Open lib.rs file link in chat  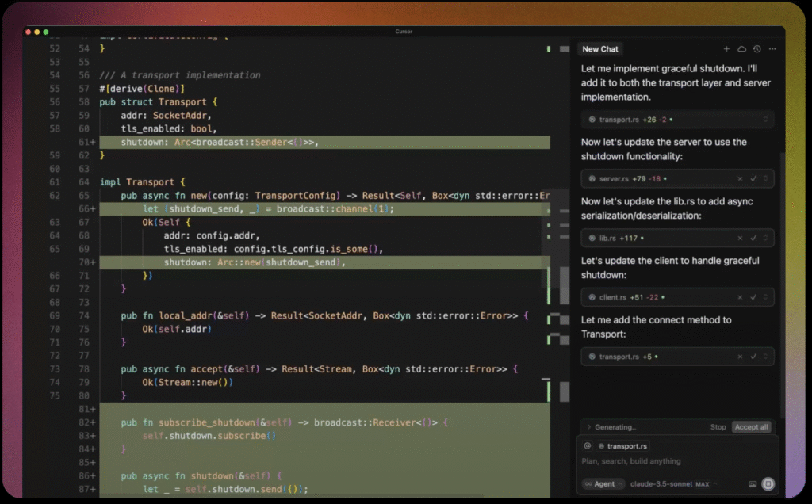[607, 238]
